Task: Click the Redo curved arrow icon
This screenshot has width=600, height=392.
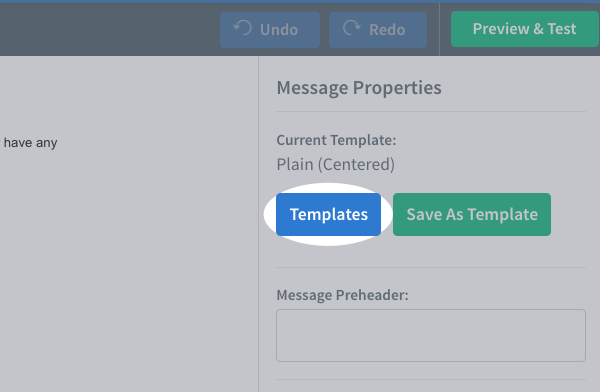Action: coord(352,28)
